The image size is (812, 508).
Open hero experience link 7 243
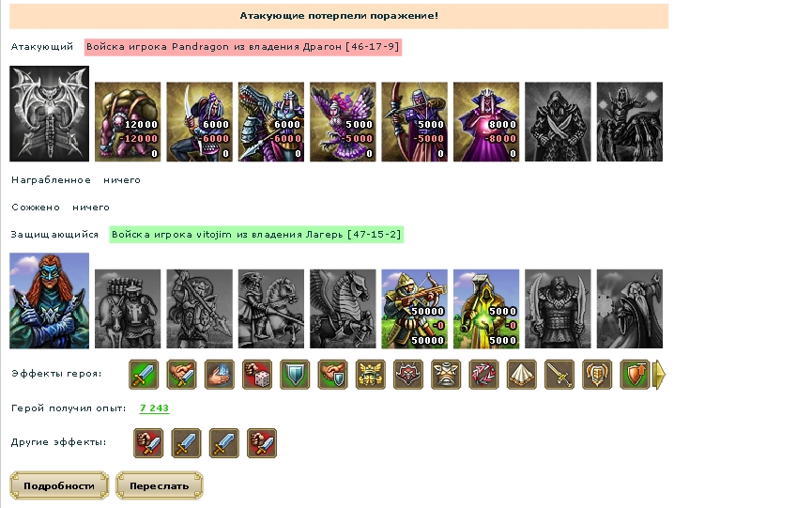coord(154,408)
